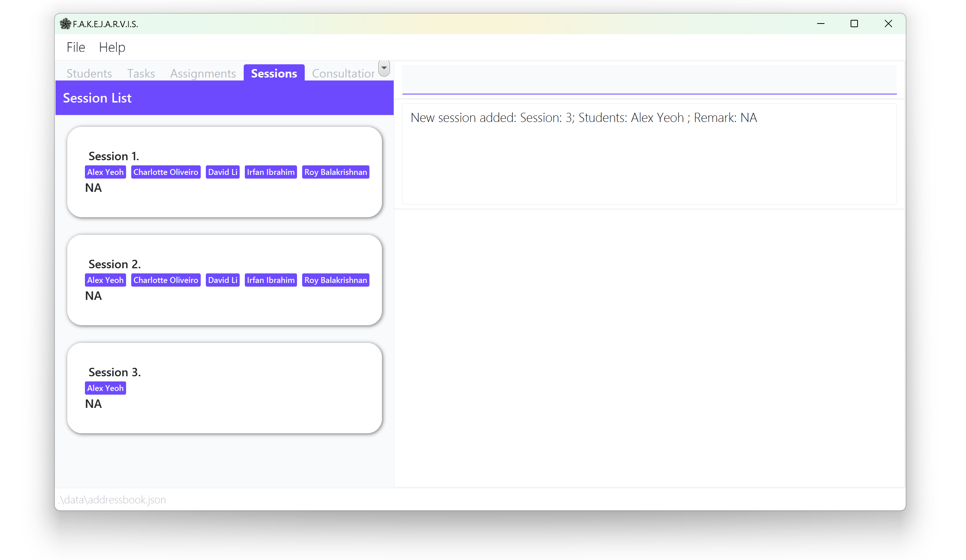Select the Sessions tab
Viewport: 966px width, 560px height.
[x=274, y=73]
